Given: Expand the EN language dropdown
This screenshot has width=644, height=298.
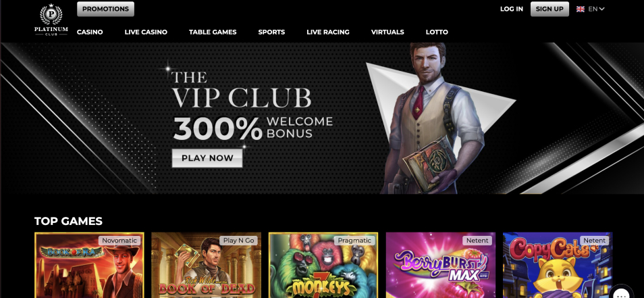Looking at the screenshot, I should pyautogui.click(x=596, y=9).
